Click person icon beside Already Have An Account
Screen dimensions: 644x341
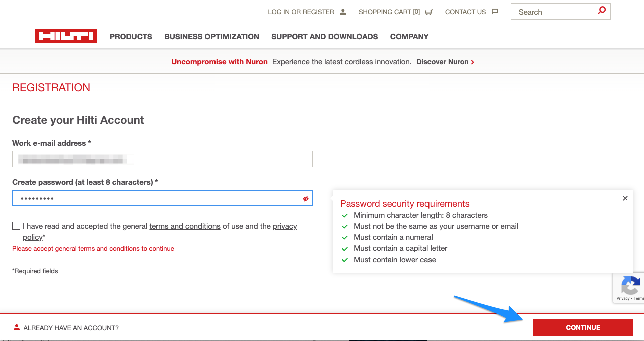pos(17,328)
